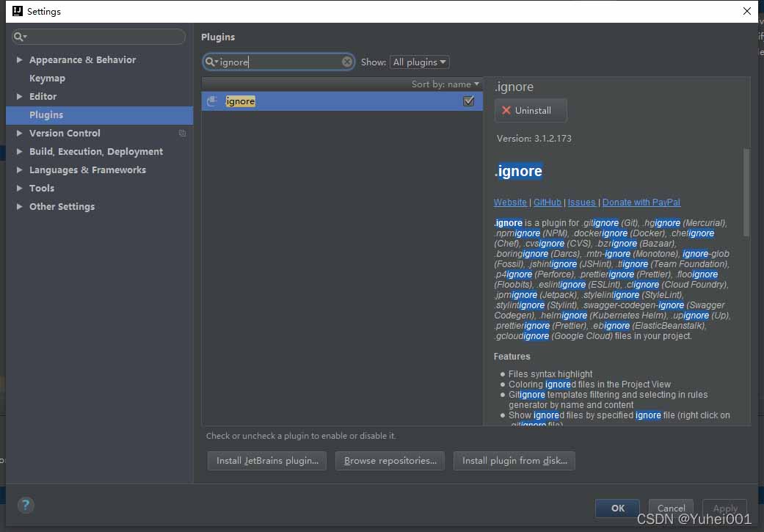Image resolution: width=764 pixels, height=532 pixels.
Task: Click the plugin description vertical scrollbar
Action: pyautogui.click(x=746, y=192)
